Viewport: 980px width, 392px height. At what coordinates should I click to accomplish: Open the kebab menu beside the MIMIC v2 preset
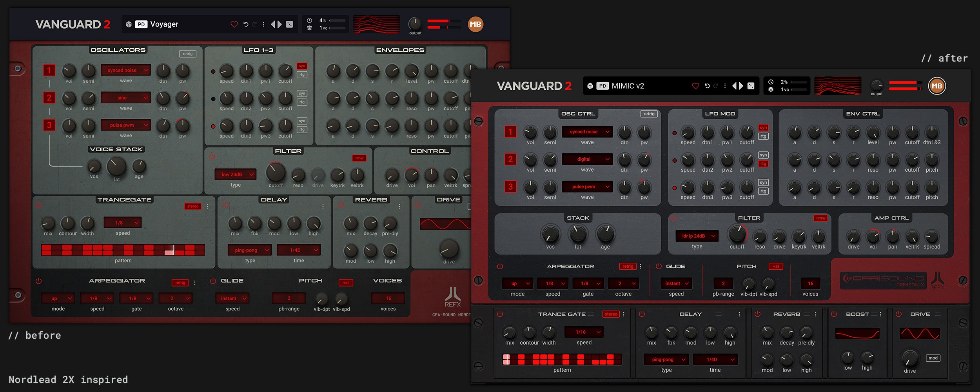point(725,86)
